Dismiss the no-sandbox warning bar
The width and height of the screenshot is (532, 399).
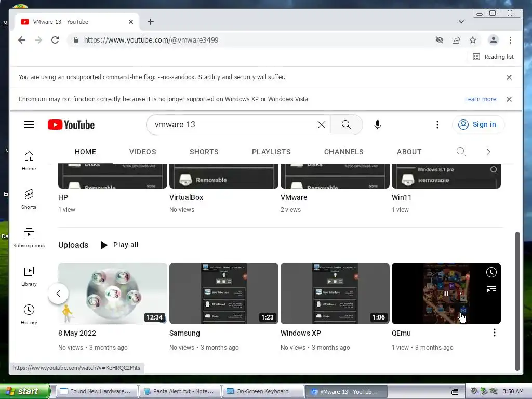click(x=509, y=77)
